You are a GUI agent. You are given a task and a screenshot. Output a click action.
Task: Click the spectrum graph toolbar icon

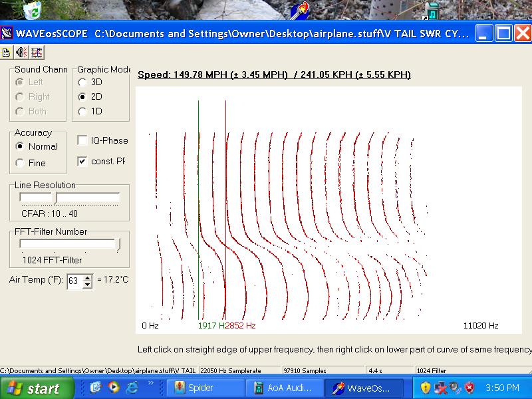pyautogui.click(x=37, y=52)
